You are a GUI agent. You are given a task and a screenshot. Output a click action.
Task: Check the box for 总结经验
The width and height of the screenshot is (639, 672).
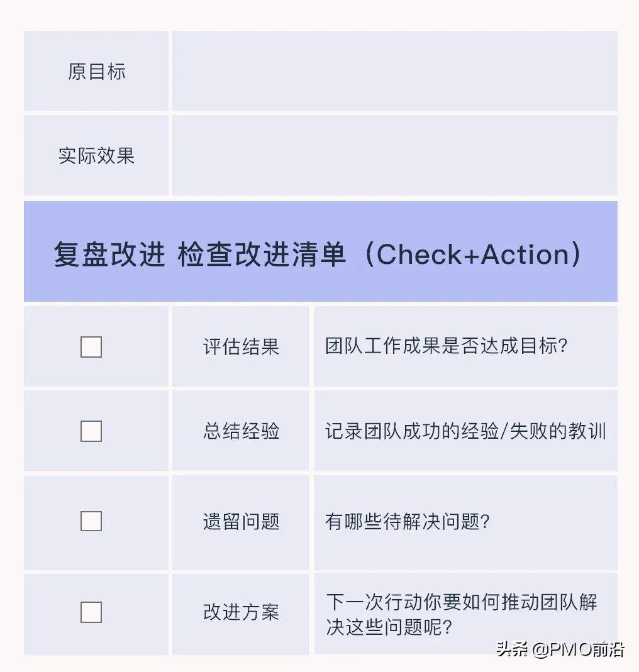click(x=91, y=431)
